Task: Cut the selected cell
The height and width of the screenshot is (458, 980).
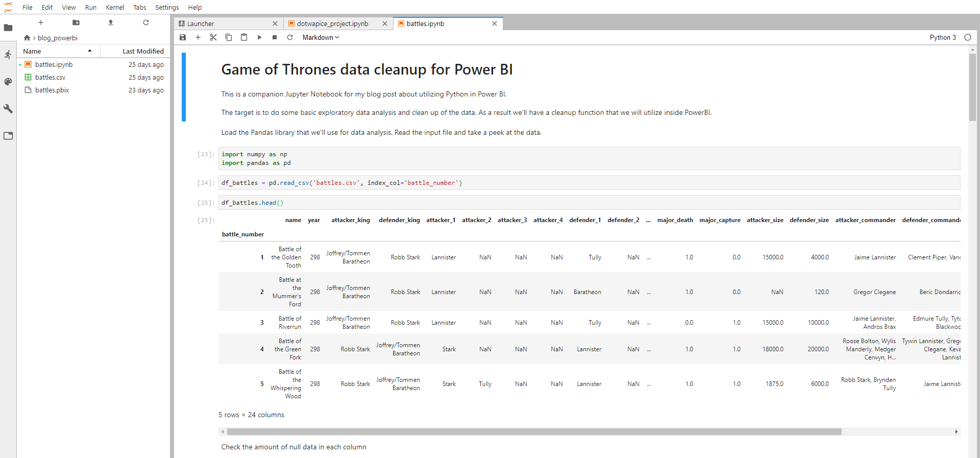Action: (213, 37)
